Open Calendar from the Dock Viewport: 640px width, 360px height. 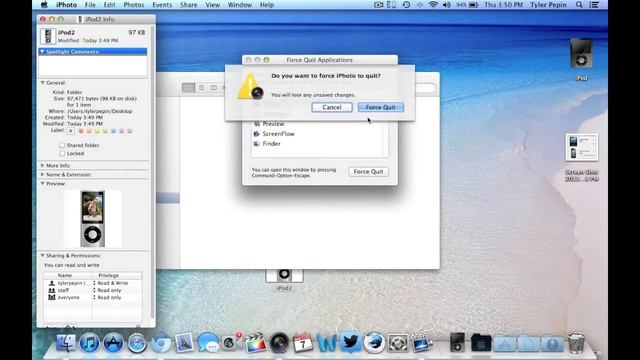(303, 342)
